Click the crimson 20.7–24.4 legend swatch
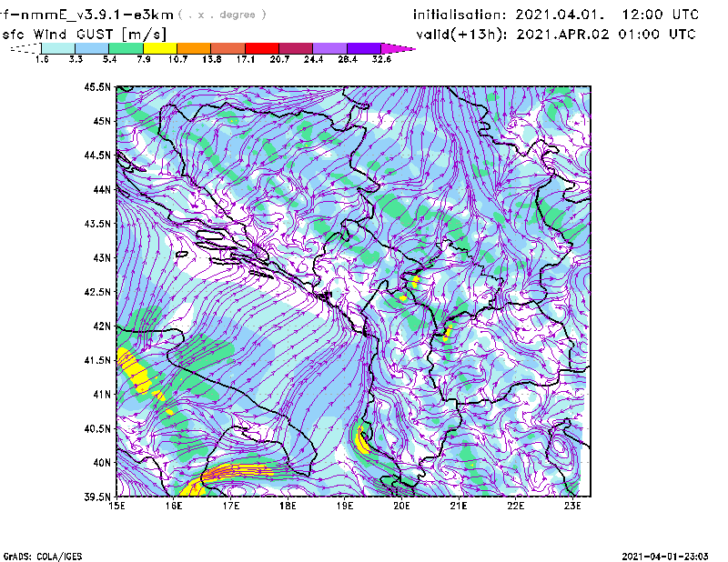 pyautogui.click(x=296, y=48)
